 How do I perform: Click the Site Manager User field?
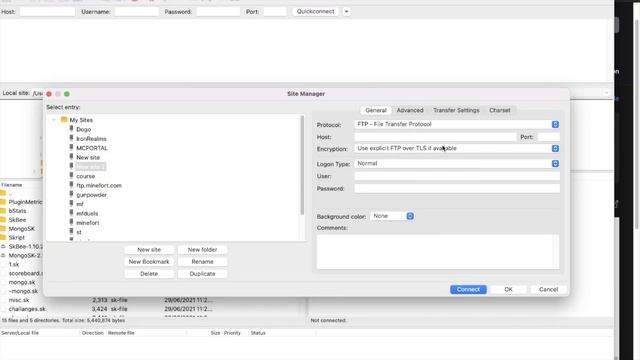tap(457, 176)
